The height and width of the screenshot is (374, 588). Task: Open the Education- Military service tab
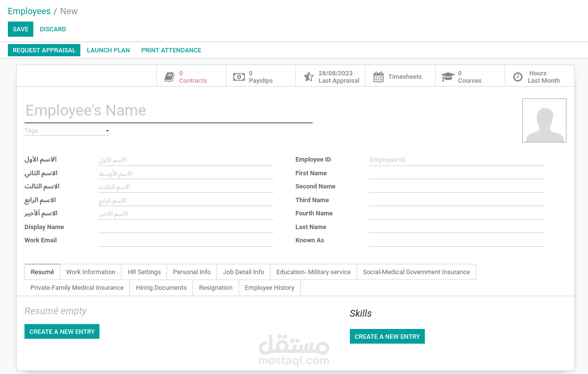(314, 272)
